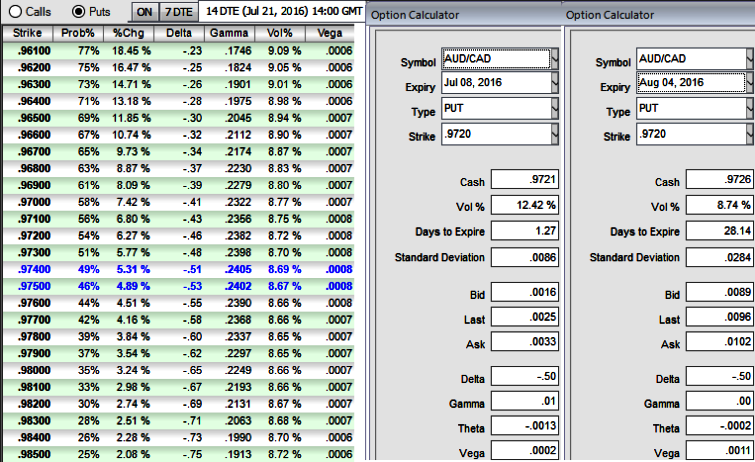Select the Calls radio button
The width and height of the screenshot is (755, 462).
click(x=14, y=11)
